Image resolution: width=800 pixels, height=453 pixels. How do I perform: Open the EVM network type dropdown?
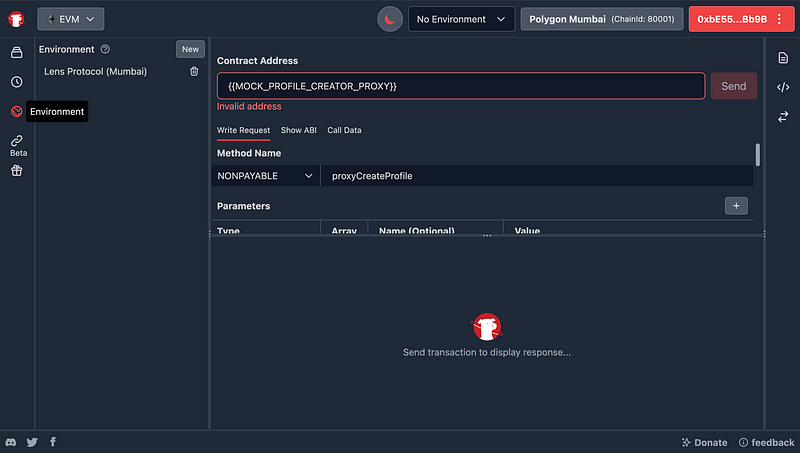[x=70, y=19]
